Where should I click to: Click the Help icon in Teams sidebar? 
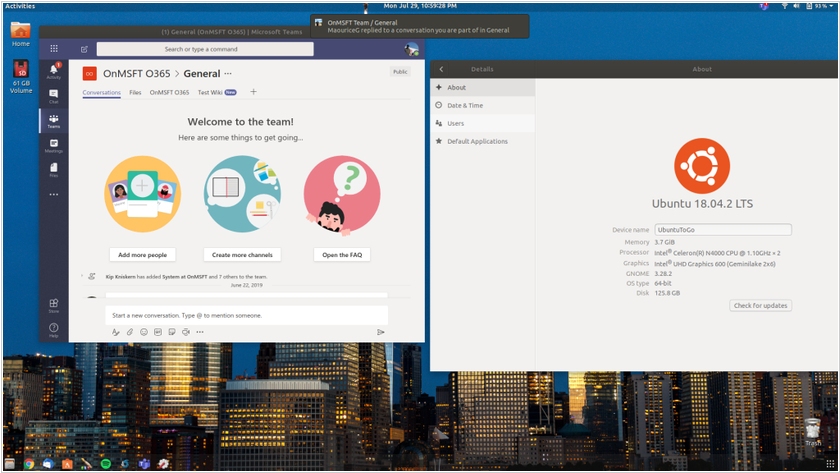(53, 329)
